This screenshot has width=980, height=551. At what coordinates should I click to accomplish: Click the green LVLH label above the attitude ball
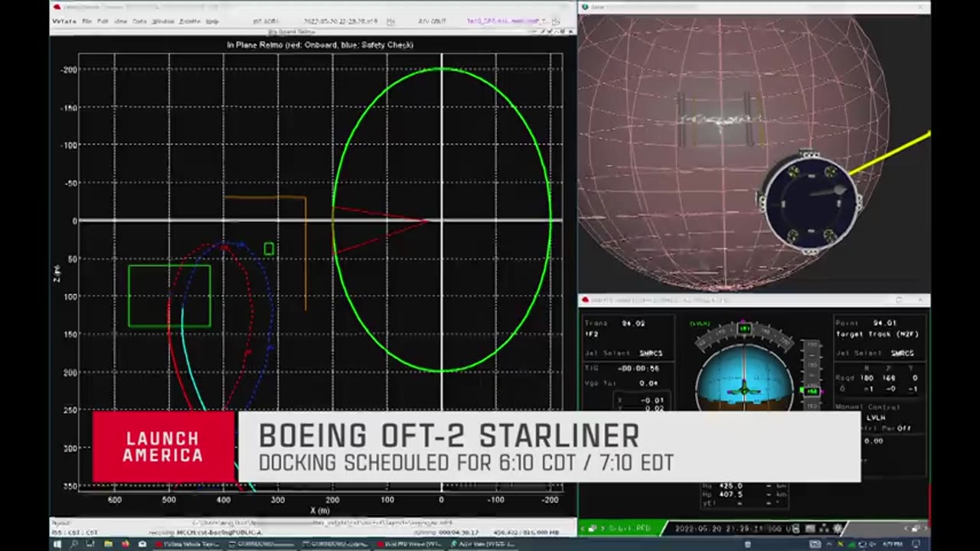pos(700,324)
